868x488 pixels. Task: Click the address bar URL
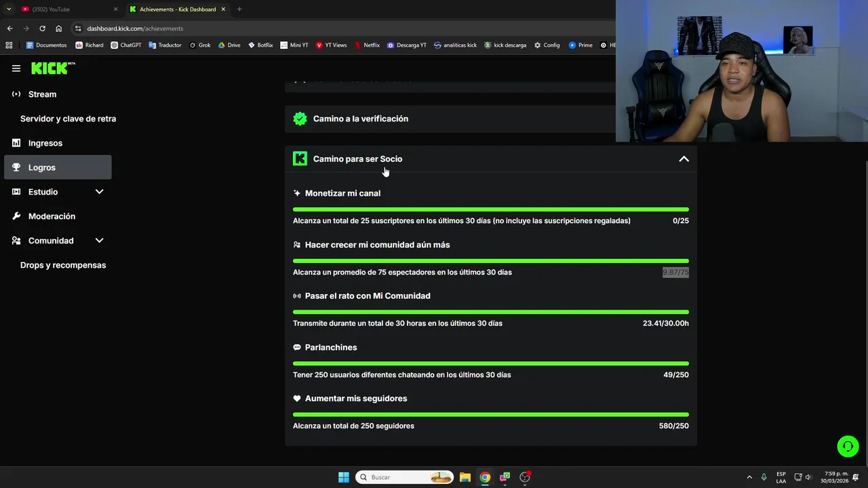tap(135, 28)
